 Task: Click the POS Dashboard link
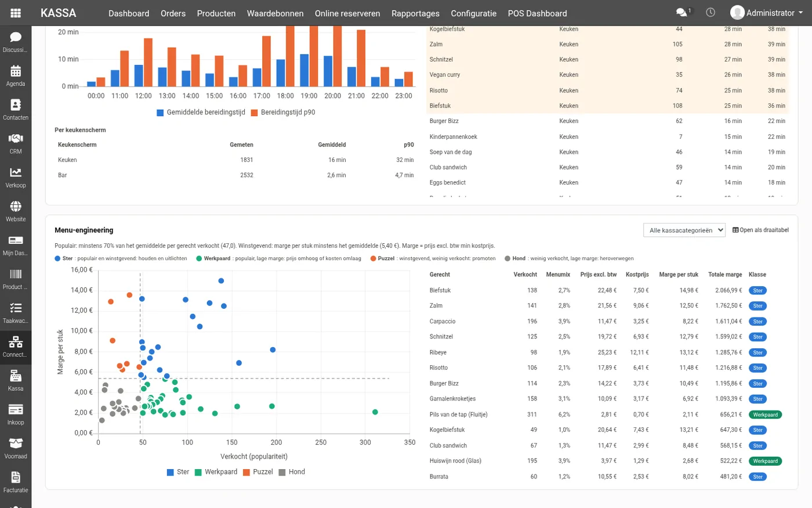coord(537,13)
